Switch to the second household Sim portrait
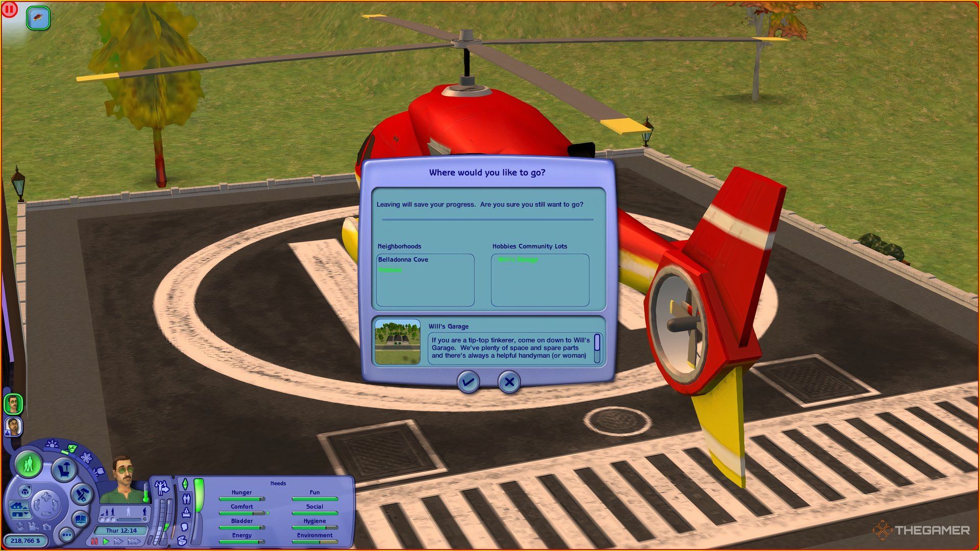This screenshot has height=551, width=980. point(13,427)
